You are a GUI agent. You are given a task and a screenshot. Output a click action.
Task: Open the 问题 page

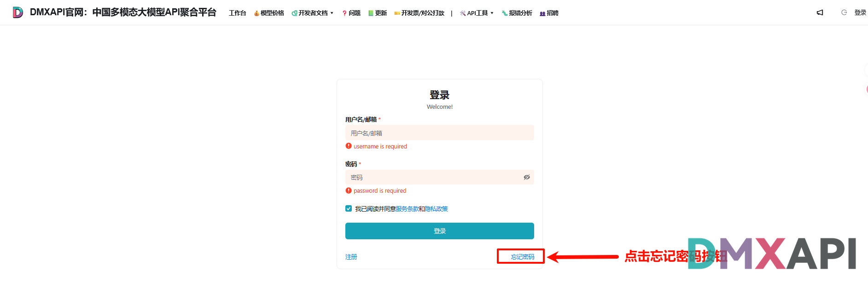351,13
